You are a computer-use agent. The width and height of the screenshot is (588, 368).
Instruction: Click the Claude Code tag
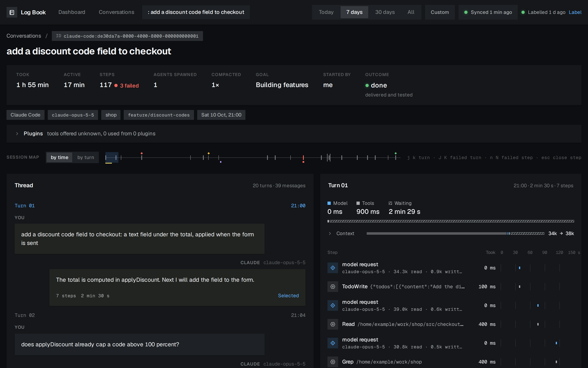(26, 115)
